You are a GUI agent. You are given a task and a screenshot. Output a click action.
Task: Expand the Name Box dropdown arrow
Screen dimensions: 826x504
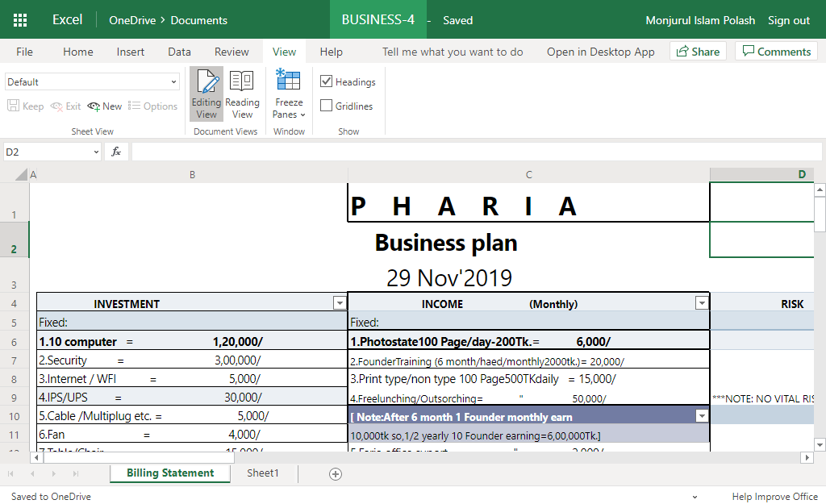[96, 152]
